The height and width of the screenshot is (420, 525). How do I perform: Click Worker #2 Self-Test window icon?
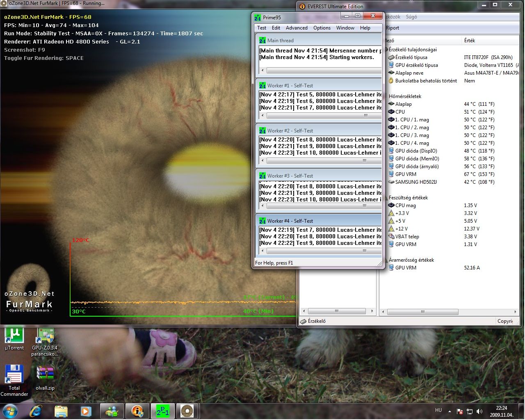tap(262, 130)
